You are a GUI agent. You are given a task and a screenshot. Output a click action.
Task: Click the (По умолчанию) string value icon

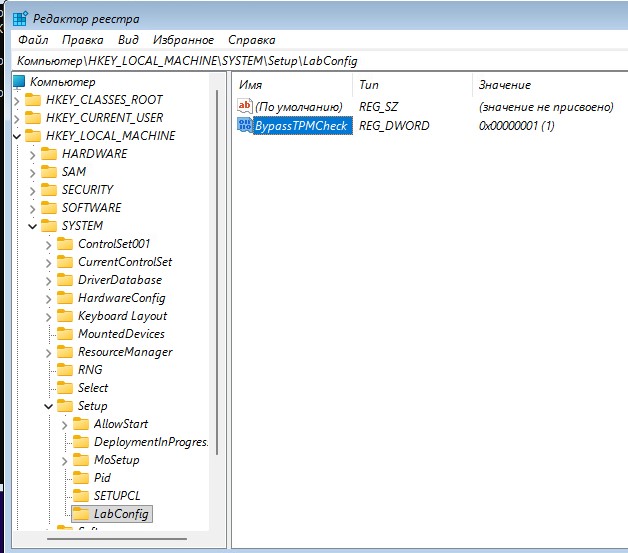(x=244, y=106)
